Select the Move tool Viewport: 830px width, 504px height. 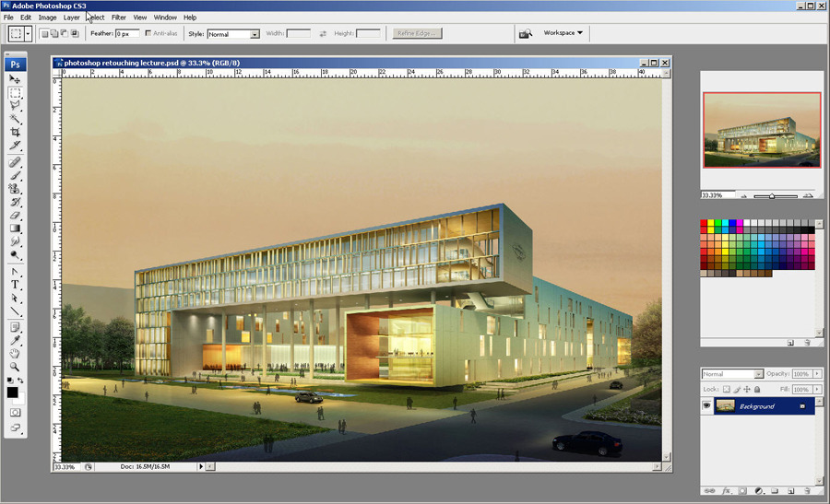click(x=16, y=80)
